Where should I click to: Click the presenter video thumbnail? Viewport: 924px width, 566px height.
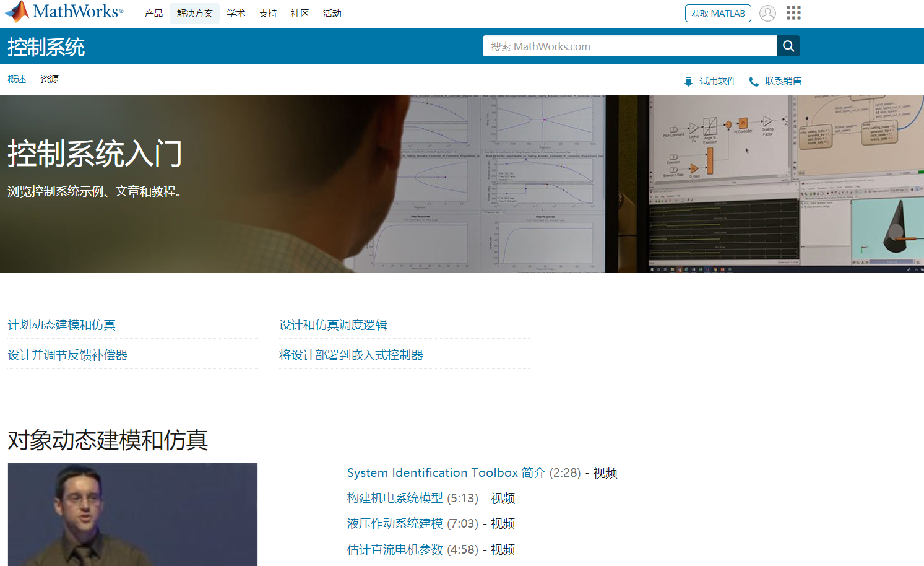[132, 515]
